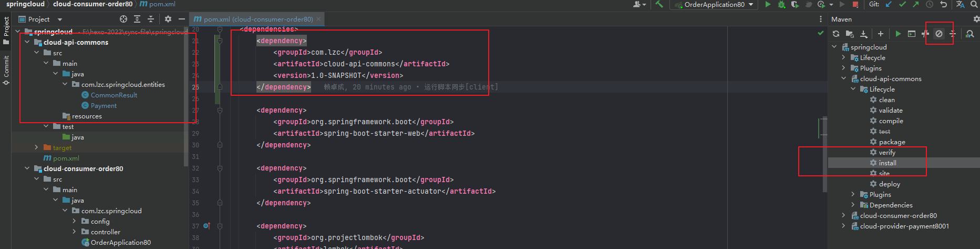The height and width of the screenshot is (249, 980).
Task: Open Maven dependency analyzer icon
Action: tap(970, 34)
